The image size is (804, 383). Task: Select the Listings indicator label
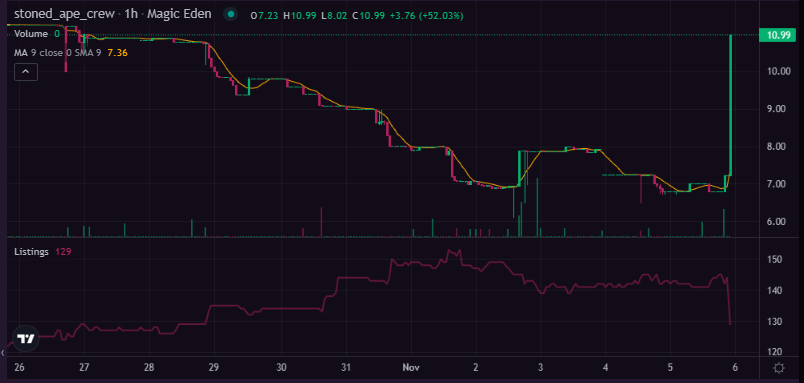(x=31, y=252)
